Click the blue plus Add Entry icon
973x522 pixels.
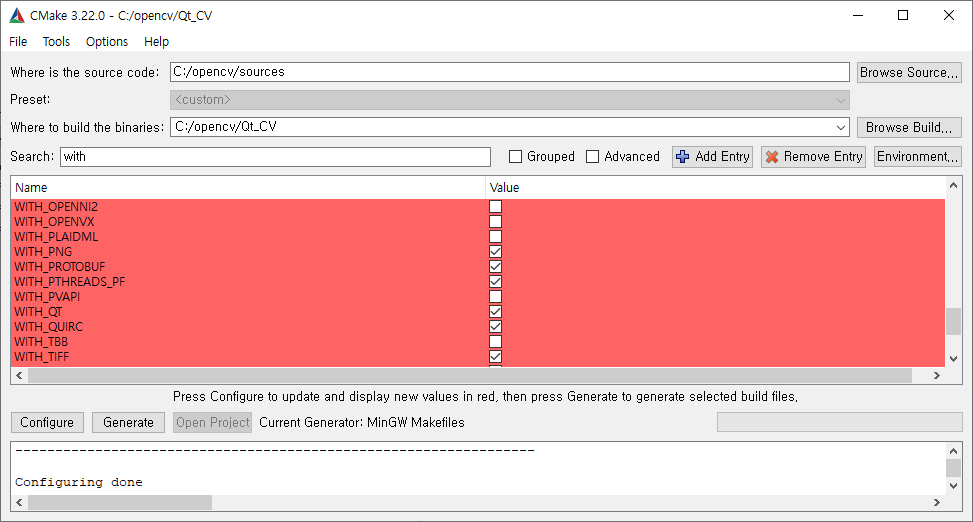[x=683, y=157]
